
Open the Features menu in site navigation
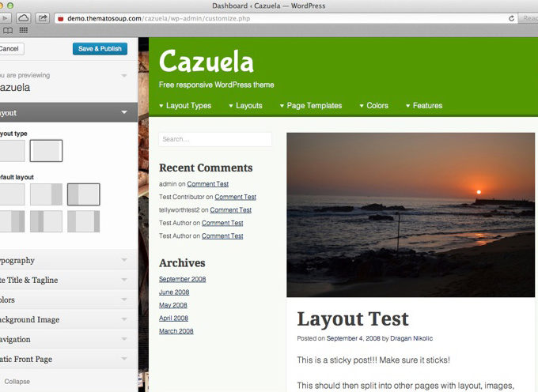423,105
